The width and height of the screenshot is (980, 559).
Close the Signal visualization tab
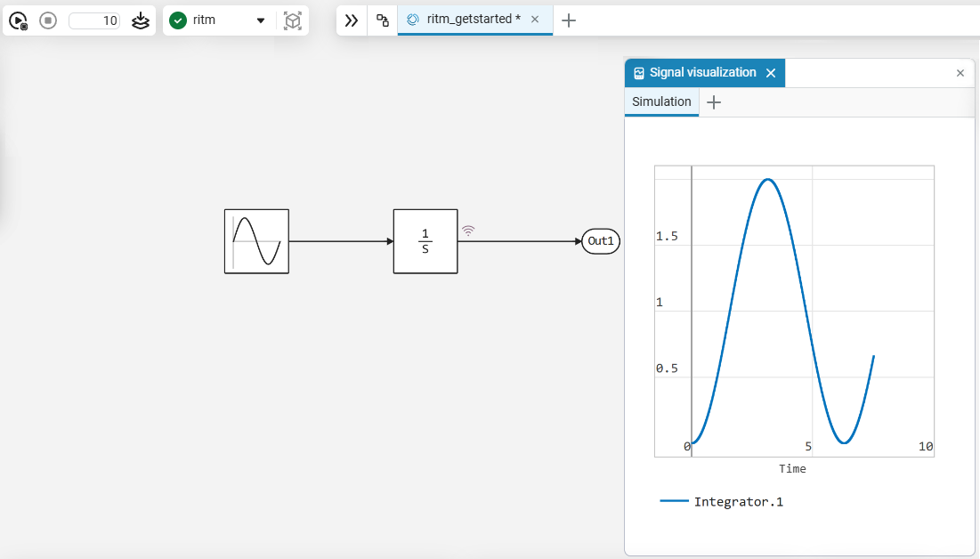[x=771, y=73]
